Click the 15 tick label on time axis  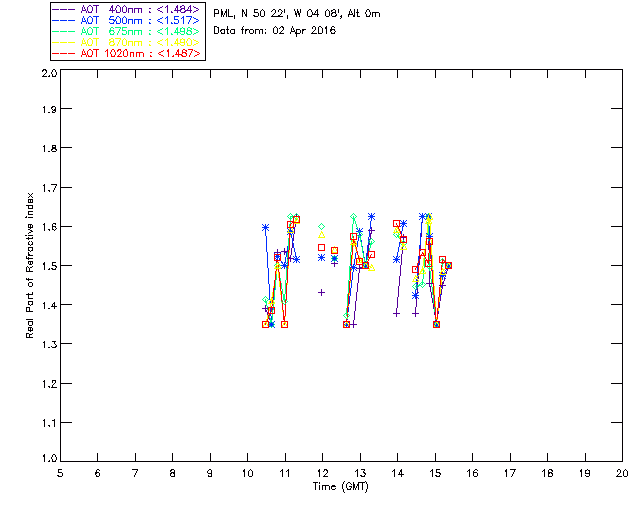435,472
